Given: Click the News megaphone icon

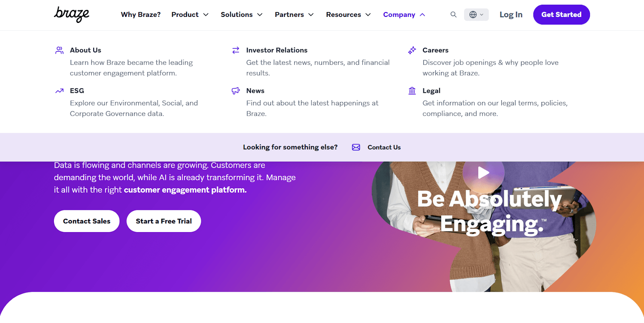Looking at the screenshot, I should click(x=236, y=91).
